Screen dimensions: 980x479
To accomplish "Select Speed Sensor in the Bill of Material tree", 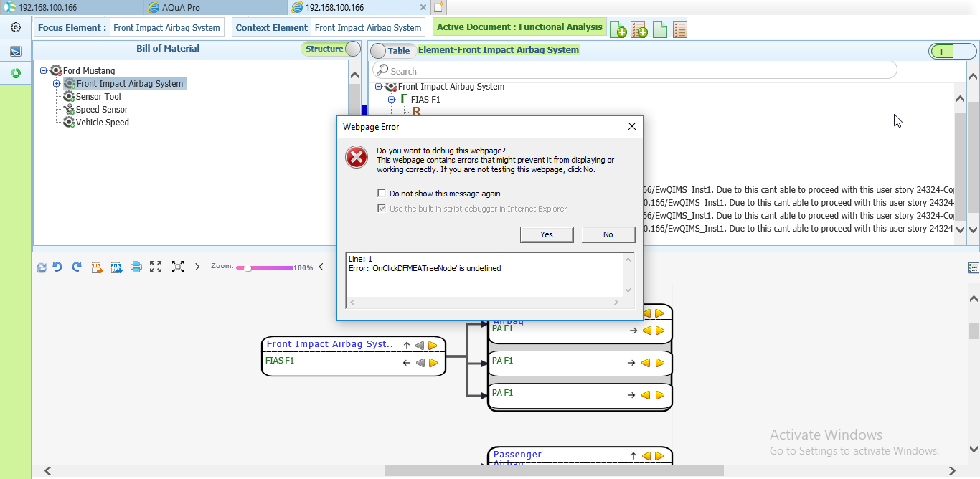I will click(102, 110).
